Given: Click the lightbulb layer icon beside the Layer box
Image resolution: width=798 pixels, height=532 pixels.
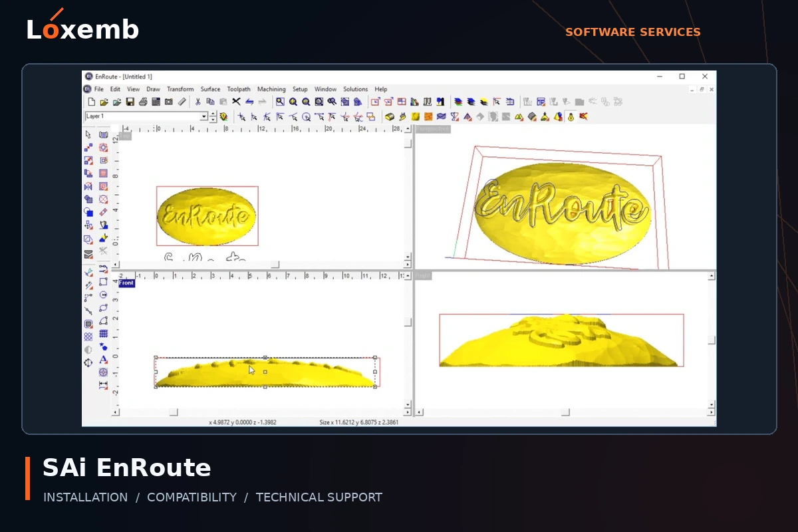Looking at the screenshot, I should point(223,116).
